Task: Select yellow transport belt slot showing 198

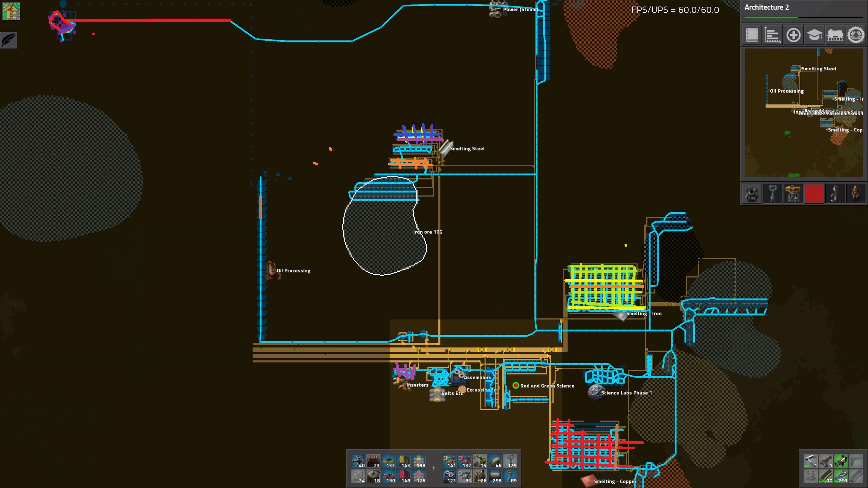Action: pyautogui.click(x=419, y=462)
